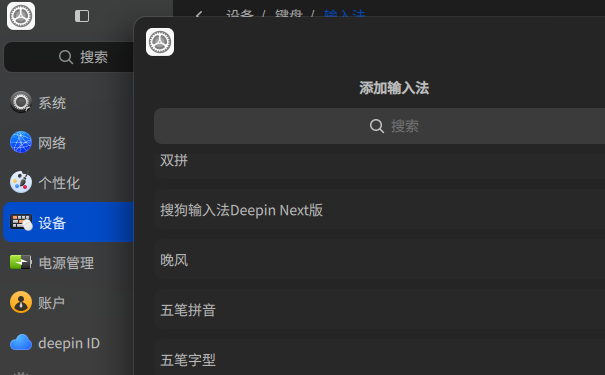Click the 设备 keyboard icon
This screenshot has height=375, width=605.
[x=21, y=223]
